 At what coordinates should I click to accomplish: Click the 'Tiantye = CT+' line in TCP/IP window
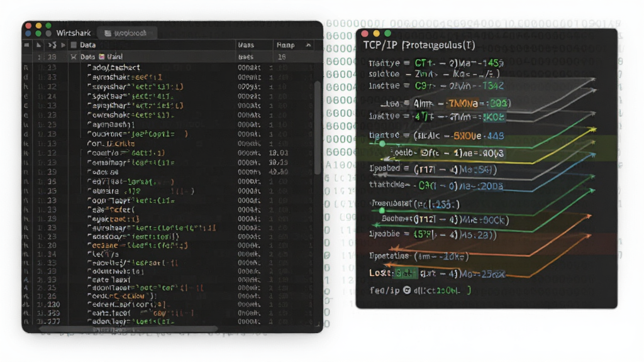[x=436, y=63]
